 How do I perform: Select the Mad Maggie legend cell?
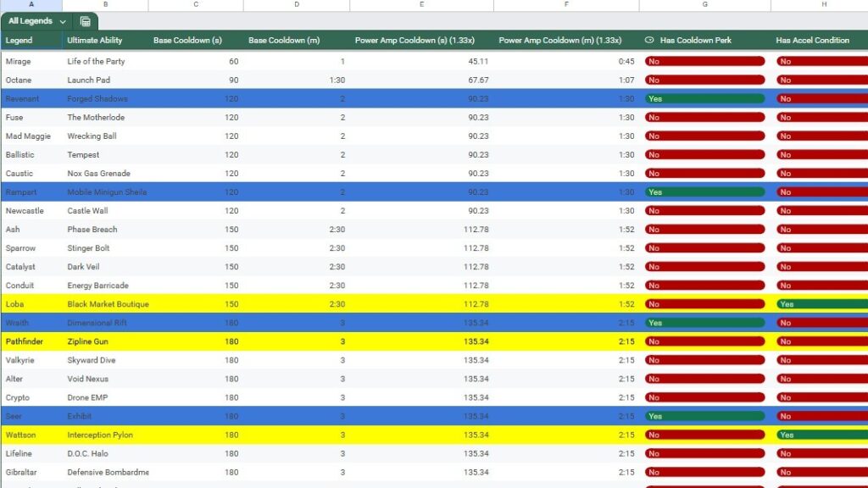point(31,136)
